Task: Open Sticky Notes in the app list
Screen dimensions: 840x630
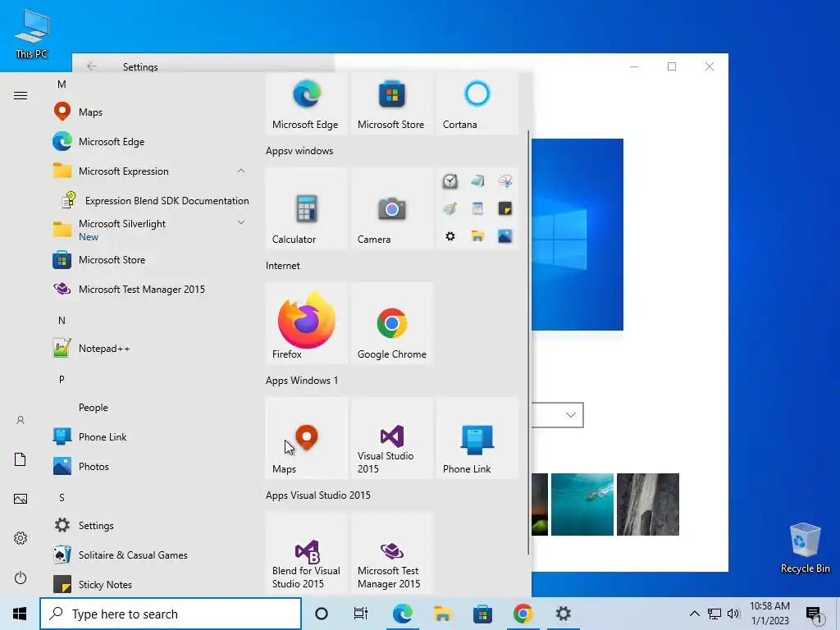Action: [x=153, y=584]
